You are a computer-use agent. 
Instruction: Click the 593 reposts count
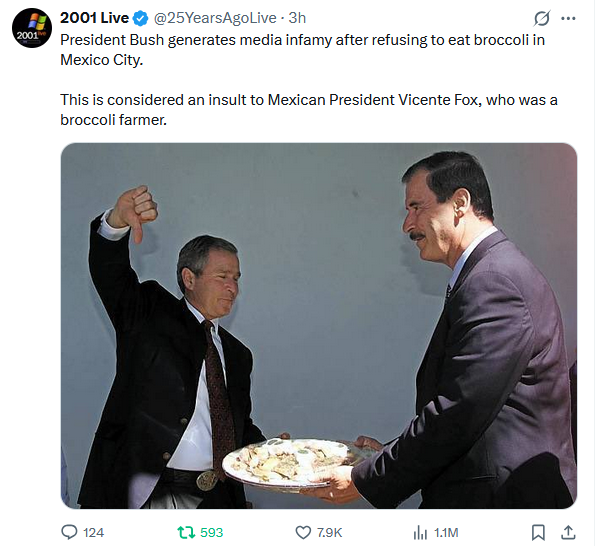[x=211, y=532]
